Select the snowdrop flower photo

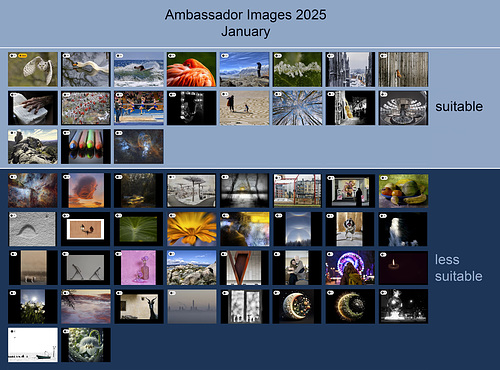86,345
